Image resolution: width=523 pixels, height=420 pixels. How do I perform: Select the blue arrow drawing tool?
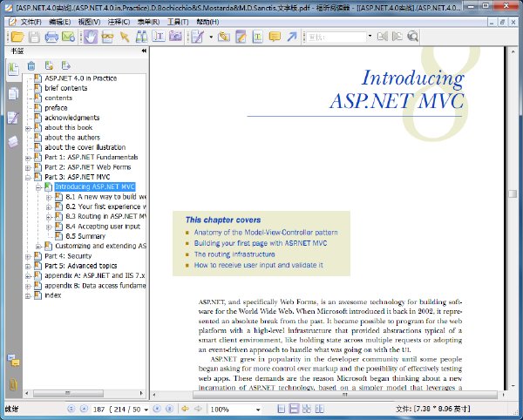click(292, 37)
